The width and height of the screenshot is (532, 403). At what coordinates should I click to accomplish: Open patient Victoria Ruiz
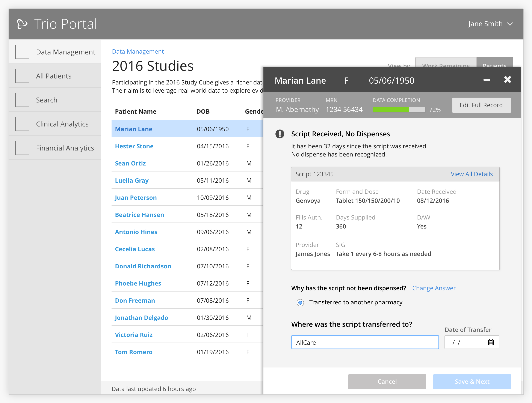coord(134,335)
